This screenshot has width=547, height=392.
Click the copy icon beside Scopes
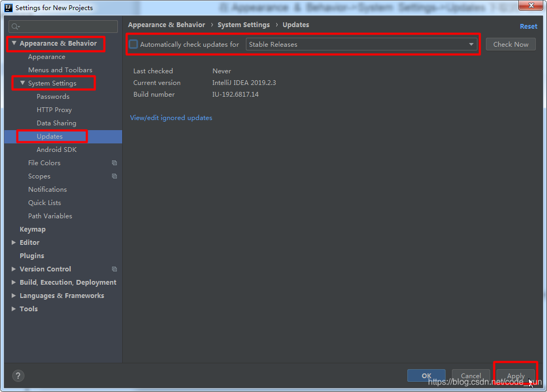coord(114,176)
